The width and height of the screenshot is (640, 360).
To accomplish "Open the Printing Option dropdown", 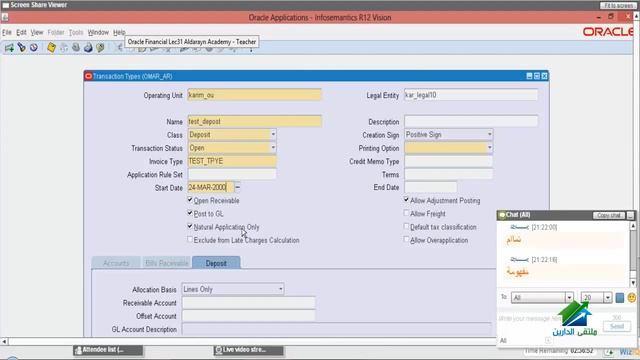I will coord(489,148).
